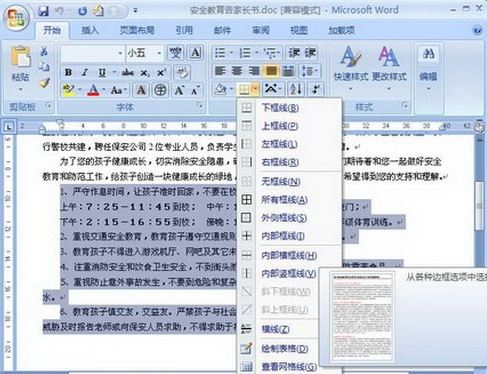The image size is (487, 374).
Task: Open the Editing (编辑) group button
Action: (428, 69)
